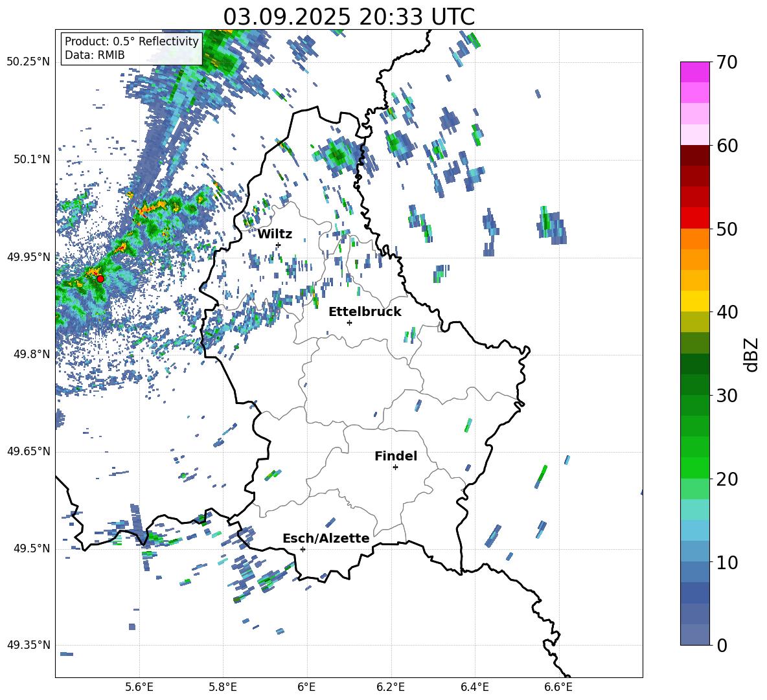This screenshot has width=767, height=700.
Task: Click the colorbar value 40
Action: pyautogui.click(x=727, y=312)
